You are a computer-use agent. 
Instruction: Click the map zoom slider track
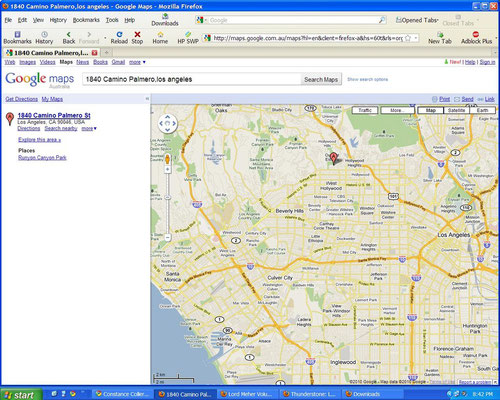point(168,203)
